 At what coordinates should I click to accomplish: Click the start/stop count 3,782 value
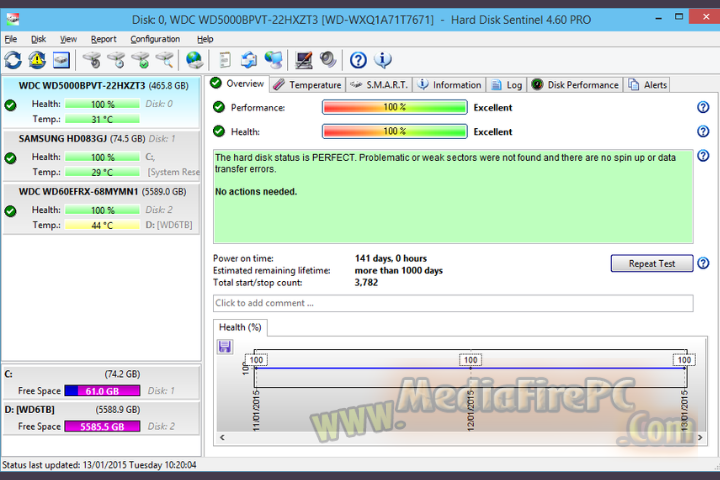pyautogui.click(x=366, y=282)
